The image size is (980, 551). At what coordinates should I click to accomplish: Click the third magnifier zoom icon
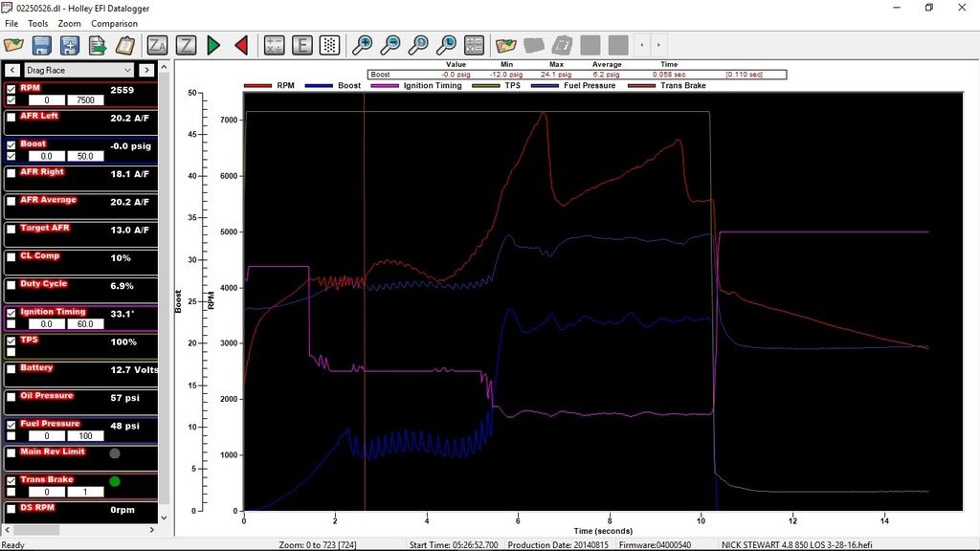[x=418, y=45]
